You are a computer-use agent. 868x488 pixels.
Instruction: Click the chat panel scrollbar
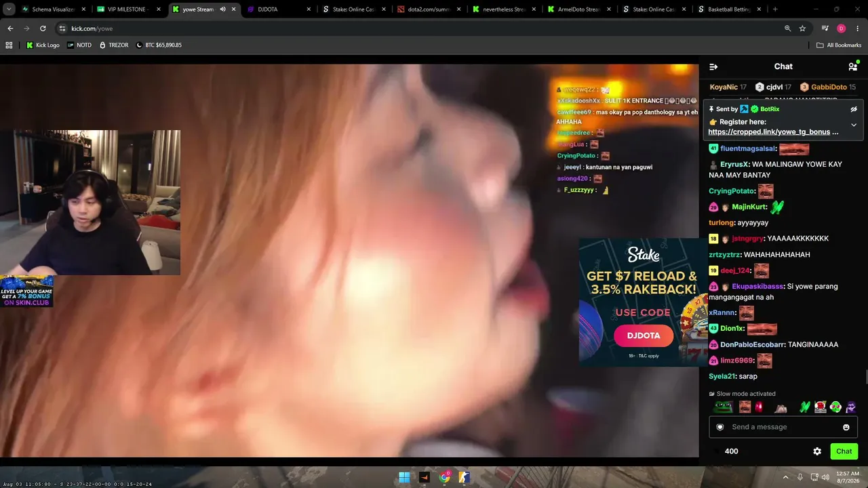[865, 377]
